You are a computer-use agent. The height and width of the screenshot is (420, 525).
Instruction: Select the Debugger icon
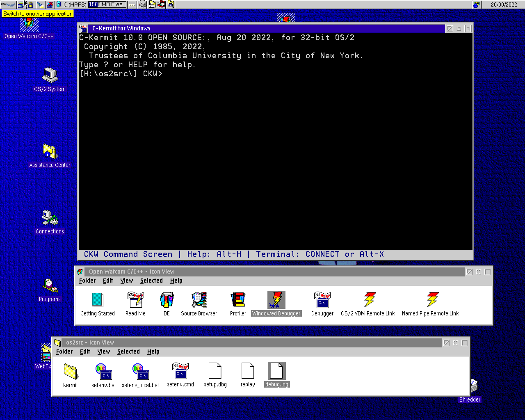click(x=322, y=304)
